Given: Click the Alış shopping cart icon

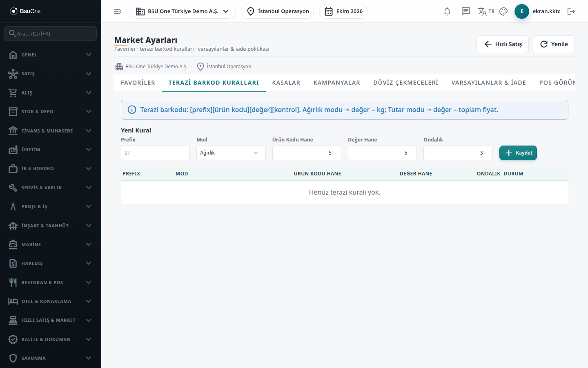Looking at the screenshot, I should tap(13, 93).
